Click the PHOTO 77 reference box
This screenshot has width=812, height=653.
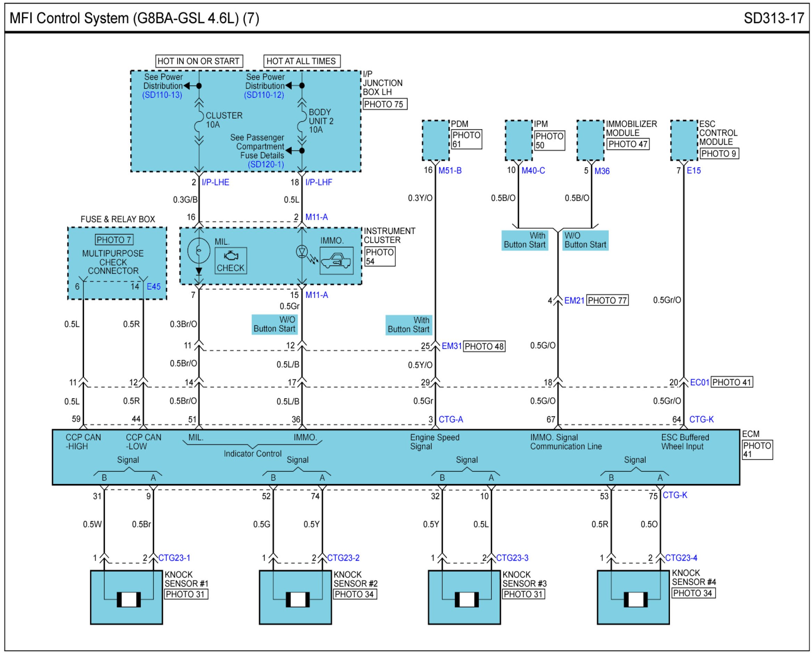point(607,300)
